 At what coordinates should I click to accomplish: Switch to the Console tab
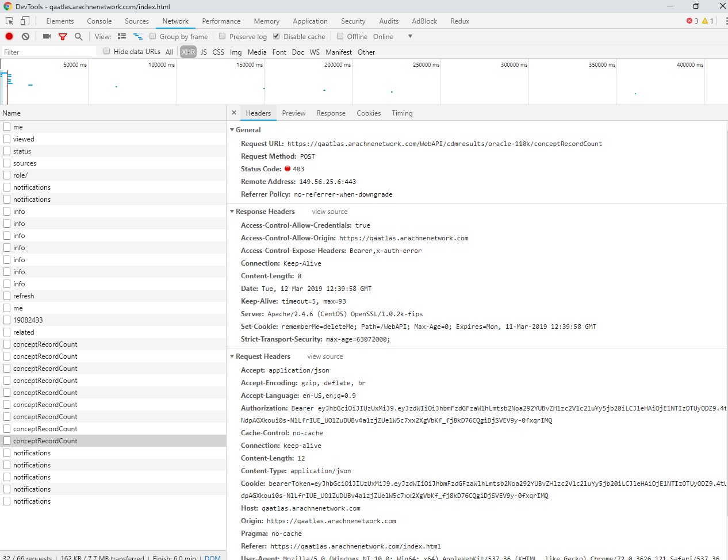[99, 21]
